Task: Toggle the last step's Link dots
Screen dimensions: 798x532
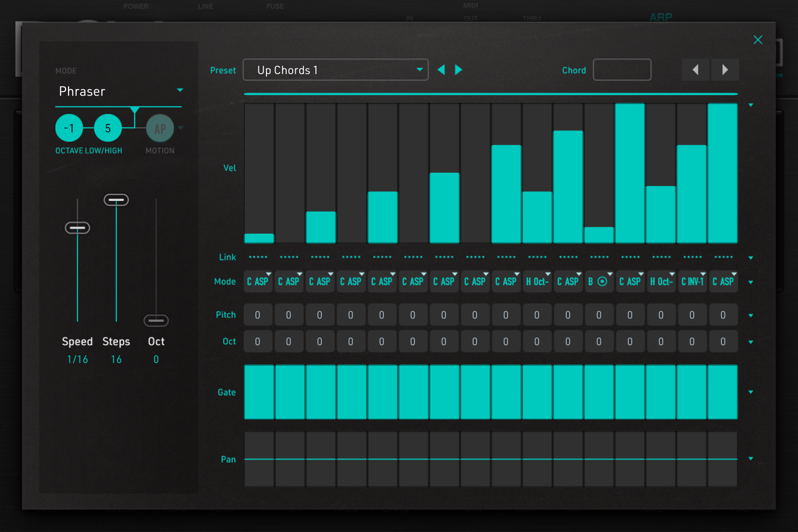Action: [x=723, y=257]
